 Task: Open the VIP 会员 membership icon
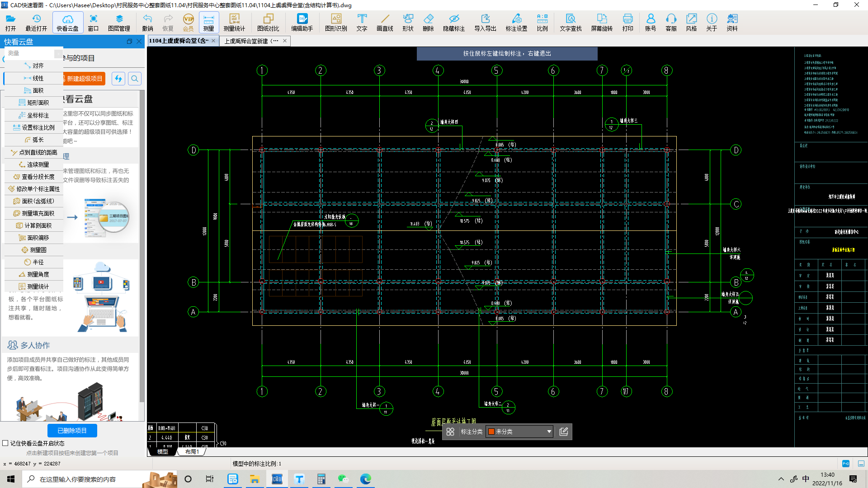188,22
